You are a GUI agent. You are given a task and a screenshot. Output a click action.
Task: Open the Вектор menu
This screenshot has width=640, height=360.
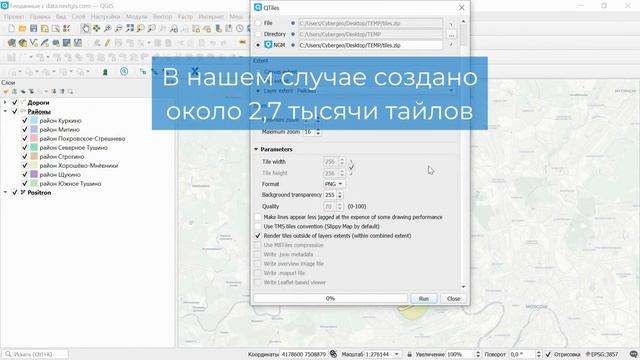tap(162, 17)
